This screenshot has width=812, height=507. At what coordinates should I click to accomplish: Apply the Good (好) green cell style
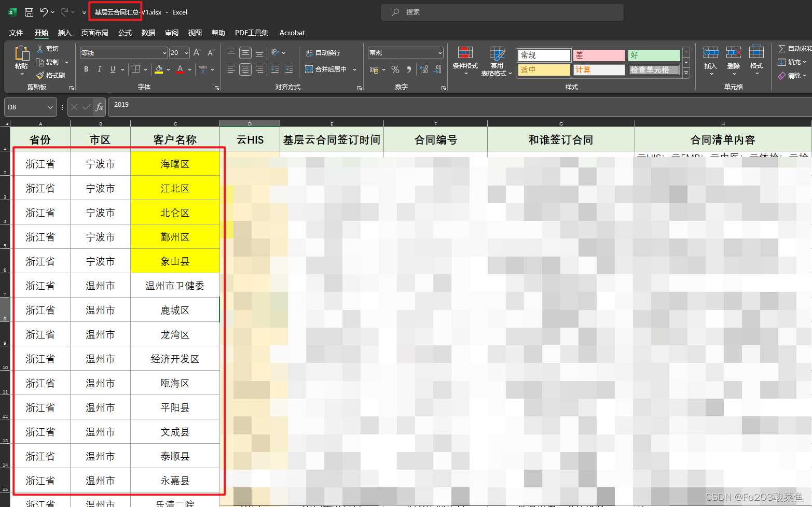coord(654,55)
